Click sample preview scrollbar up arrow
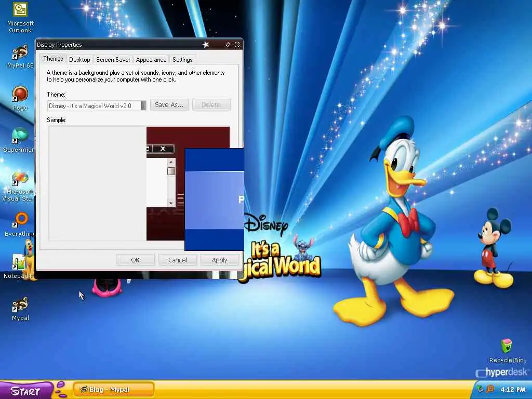Screen dimensions: 532x399 [171, 163]
